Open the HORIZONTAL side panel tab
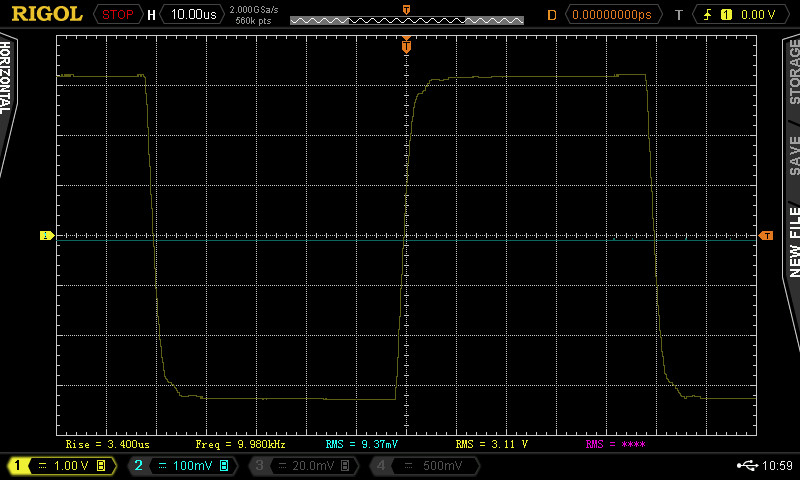The height and width of the screenshot is (480, 800). pos(7,80)
